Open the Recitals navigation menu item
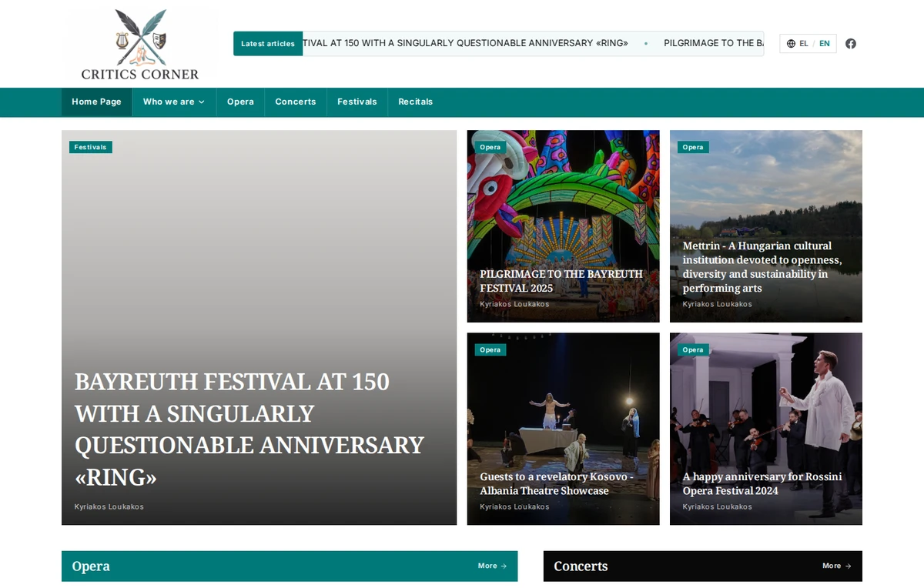 tap(416, 102)
